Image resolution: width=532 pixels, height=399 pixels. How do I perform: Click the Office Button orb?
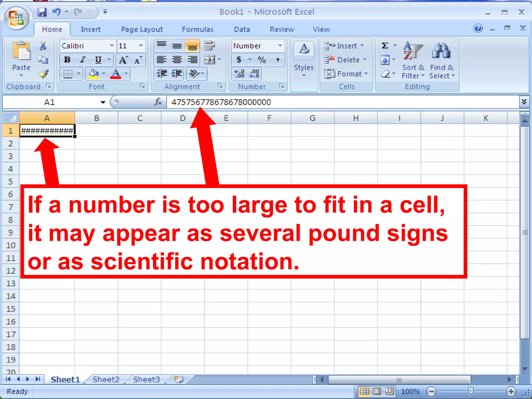coord(16,18)
